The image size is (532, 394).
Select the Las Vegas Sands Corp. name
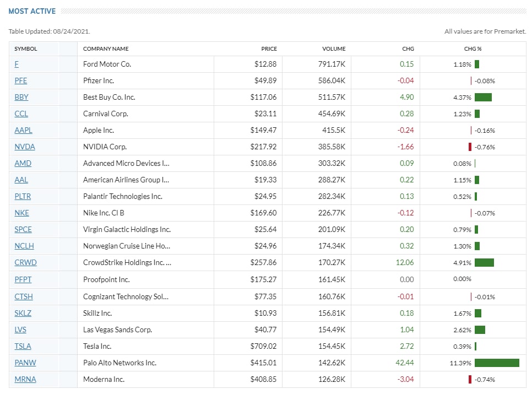(118, 330)
